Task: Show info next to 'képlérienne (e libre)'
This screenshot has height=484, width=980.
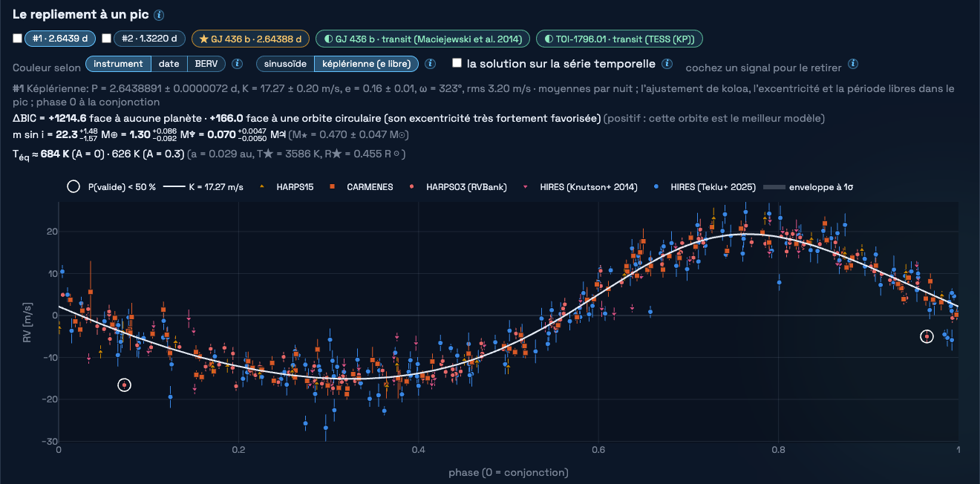Action: click(x=430, y=64)
